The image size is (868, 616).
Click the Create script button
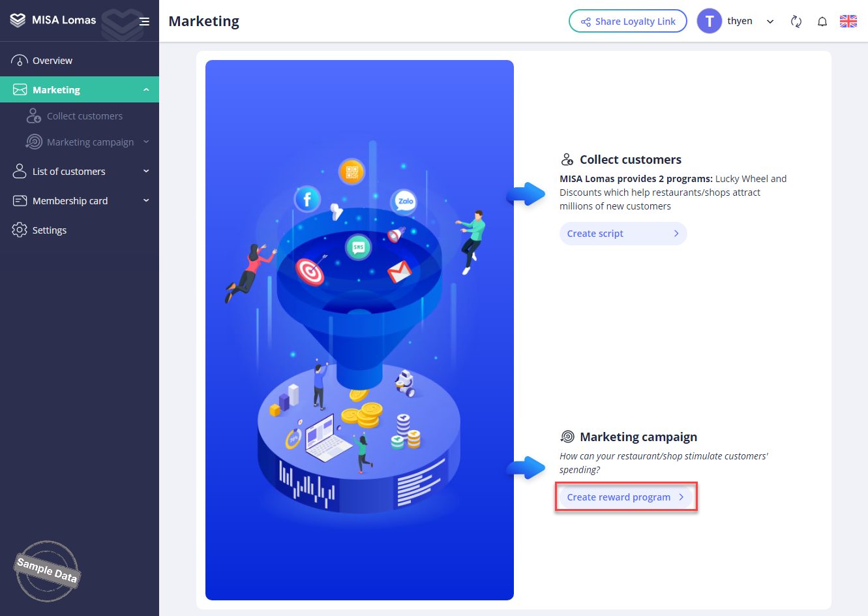623,234
